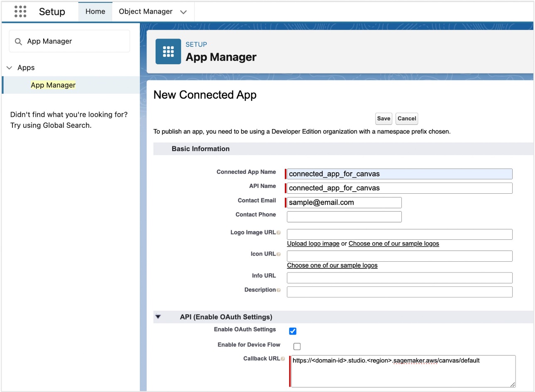The image size is (535, 392).
Task: Focus the Quick Find search box
Action: (69, 41)
